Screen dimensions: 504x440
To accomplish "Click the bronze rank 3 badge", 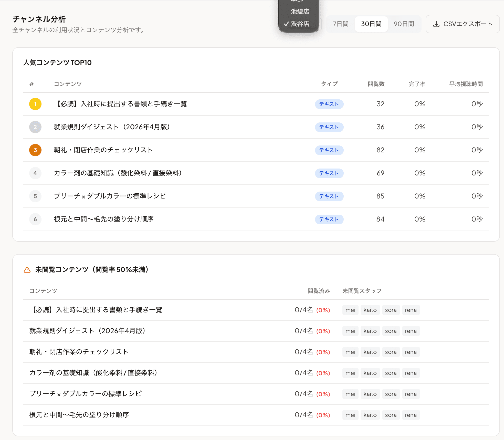I will [x=35, y=150].
